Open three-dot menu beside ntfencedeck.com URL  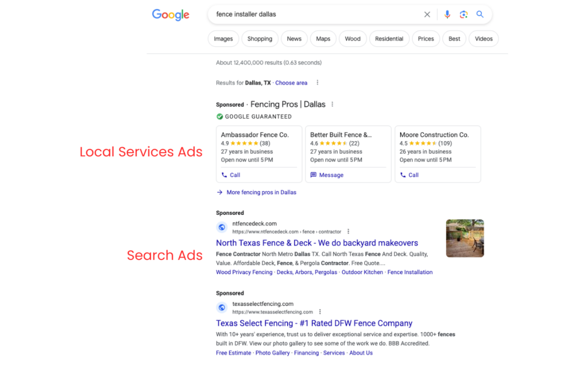click(348, 232)
